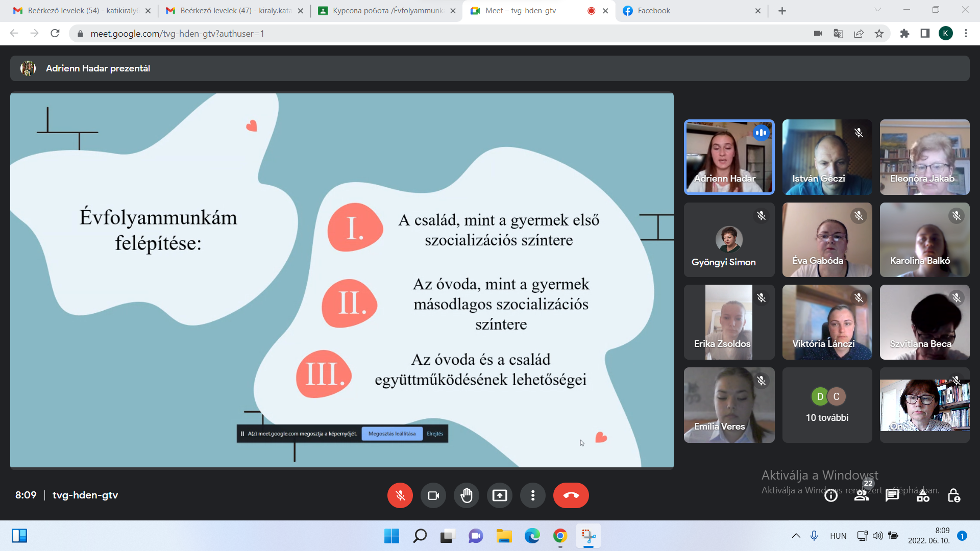Switch to the Facebook browser tab
The width and height of the screenshot is (980, 551).
point(689,11)
